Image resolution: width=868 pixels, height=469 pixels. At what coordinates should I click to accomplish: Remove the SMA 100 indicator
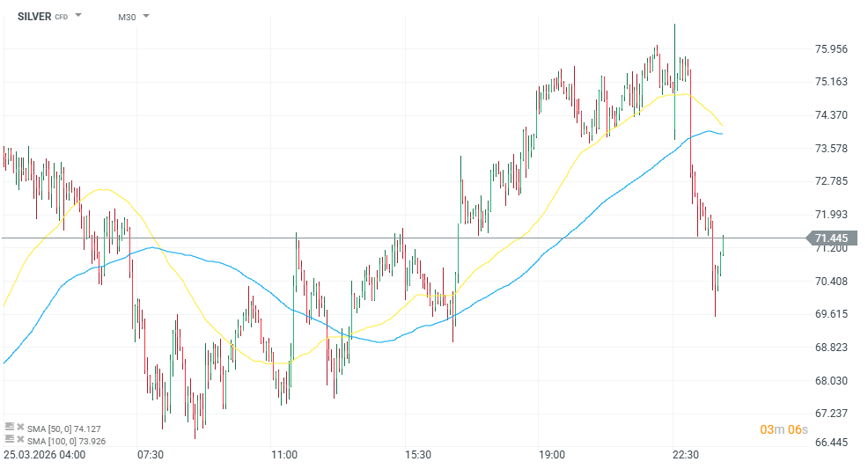[20, 439]
